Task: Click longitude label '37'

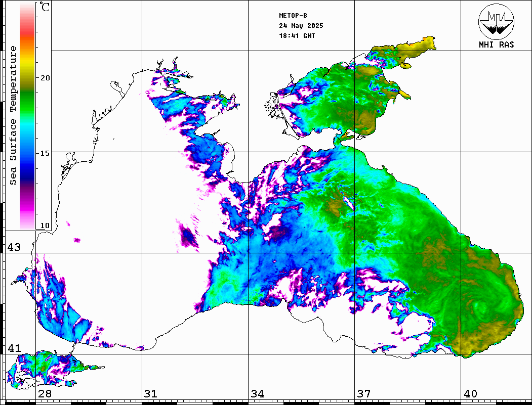Action: pyautogui.click(x=364, y=394)
